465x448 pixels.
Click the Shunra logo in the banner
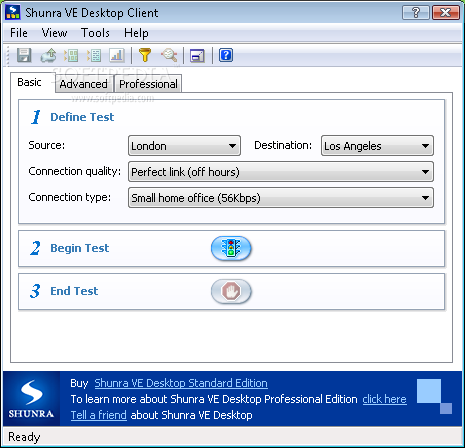(31, 399)
